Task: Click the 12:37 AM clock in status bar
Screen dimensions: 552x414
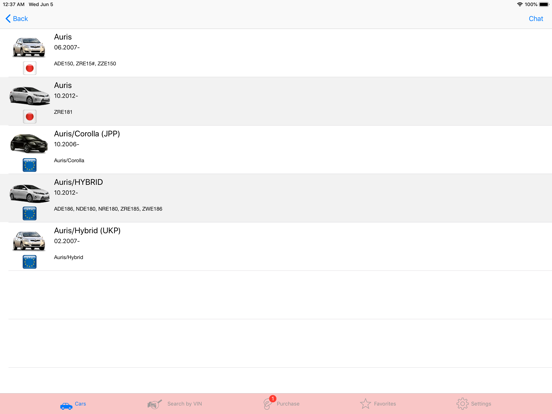Action: [x=14, y=4]
